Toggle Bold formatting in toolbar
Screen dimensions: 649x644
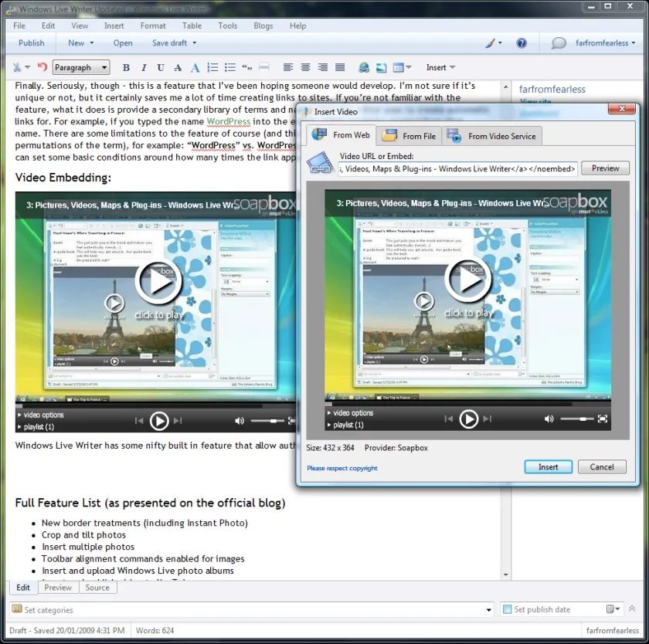(x=126, y=67)
